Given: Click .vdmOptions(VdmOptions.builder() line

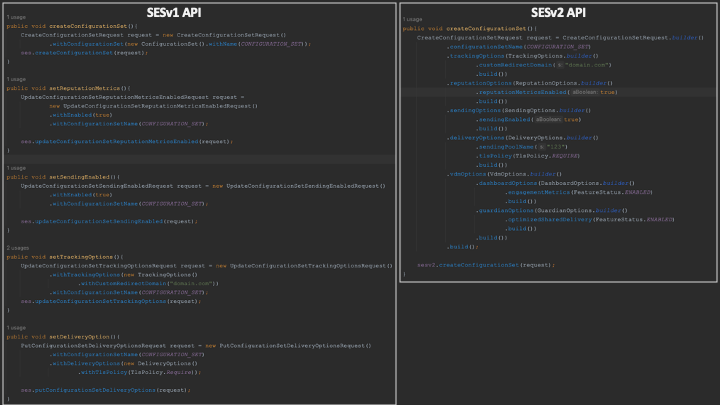Looking at the screenshot, I should pyautogui.click(x=504, y=174).
